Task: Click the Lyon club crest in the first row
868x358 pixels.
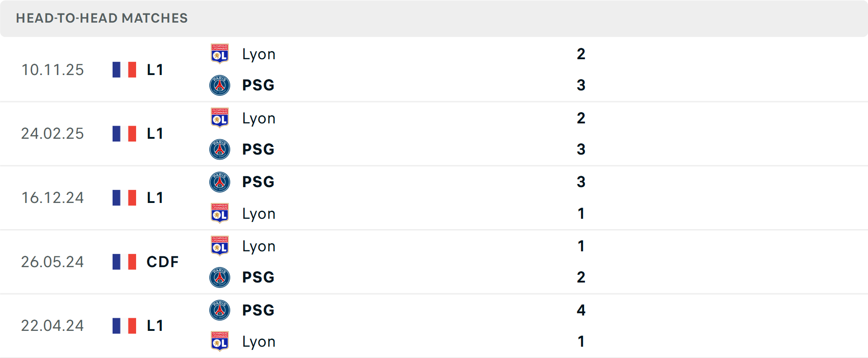Action: 220,54
